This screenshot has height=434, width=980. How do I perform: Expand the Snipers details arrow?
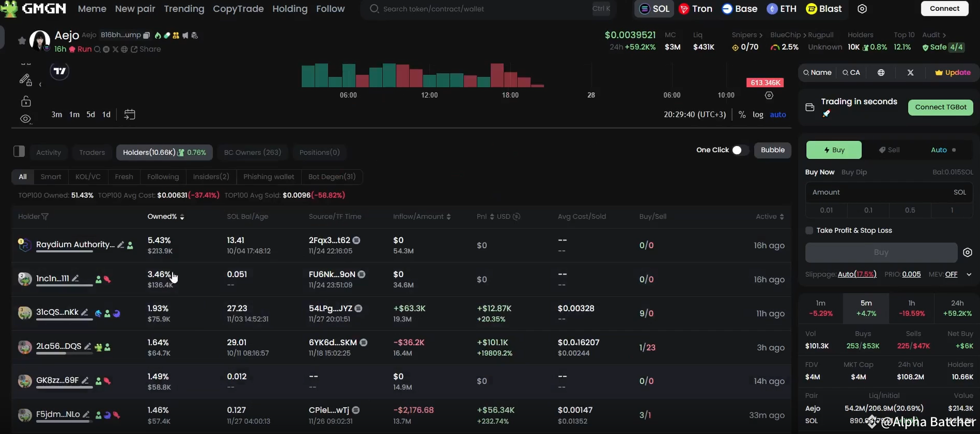760,35
